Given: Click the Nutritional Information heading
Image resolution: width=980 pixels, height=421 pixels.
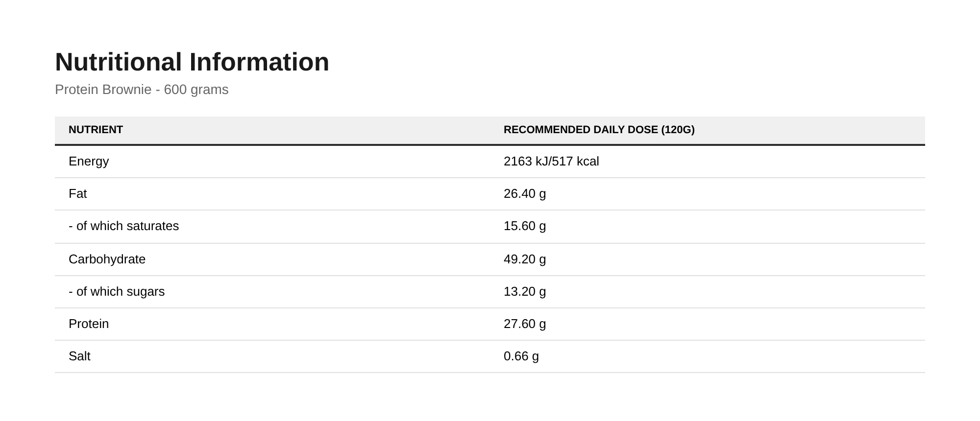Looking at the screenshot, I should click(192, 62).
